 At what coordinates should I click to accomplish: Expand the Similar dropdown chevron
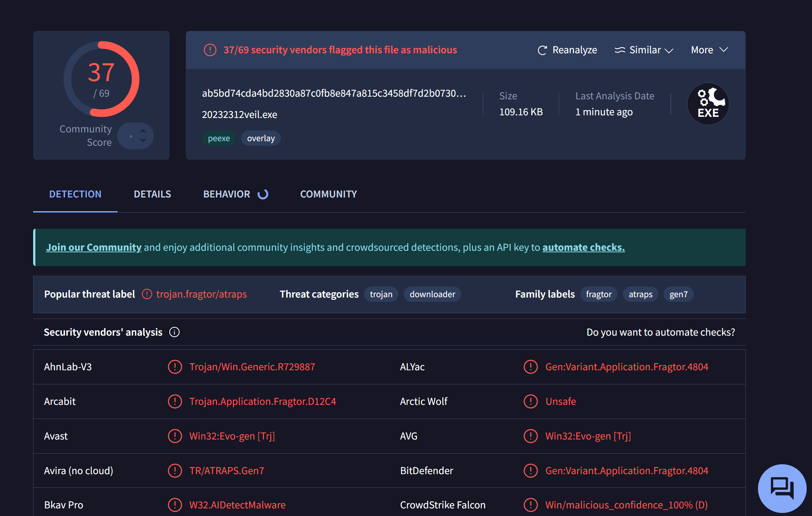669,51
